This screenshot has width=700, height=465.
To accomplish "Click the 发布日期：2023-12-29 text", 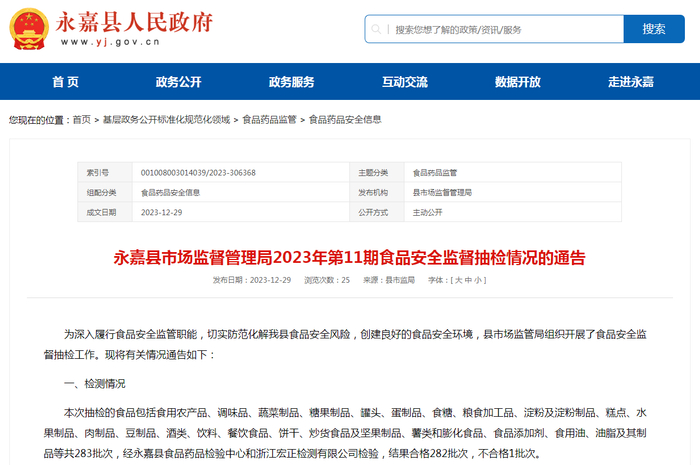I will click(252, 280).
